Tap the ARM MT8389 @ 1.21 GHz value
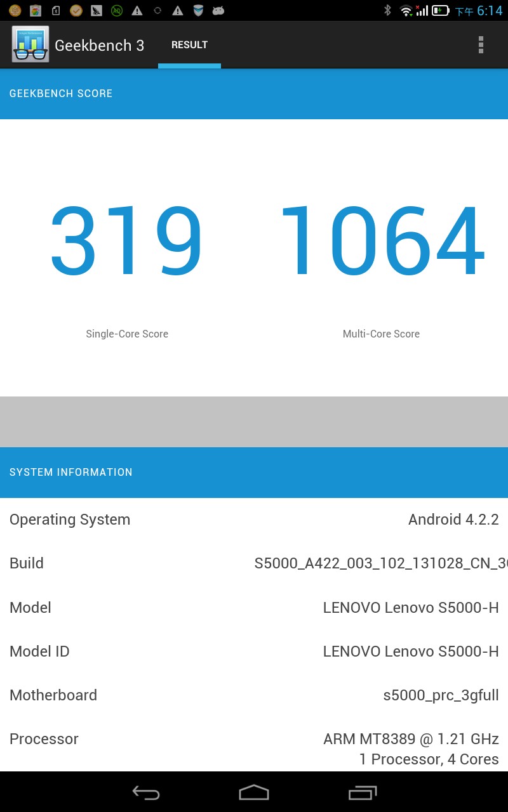 (411, 739)
